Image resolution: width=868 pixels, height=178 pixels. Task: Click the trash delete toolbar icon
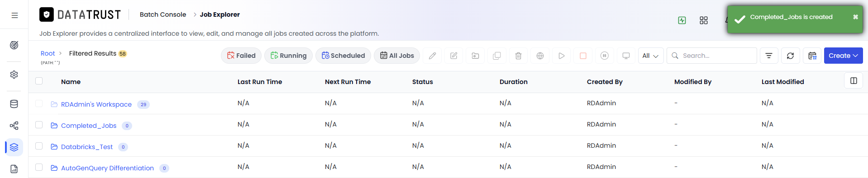click(x=519, y=56)
